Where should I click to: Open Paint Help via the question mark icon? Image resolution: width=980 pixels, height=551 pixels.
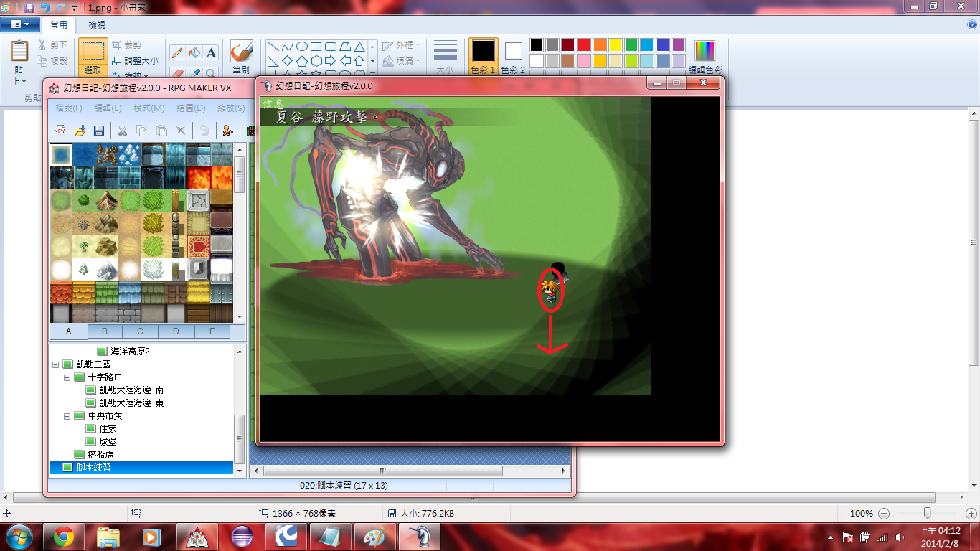click(x=972, y=24)
